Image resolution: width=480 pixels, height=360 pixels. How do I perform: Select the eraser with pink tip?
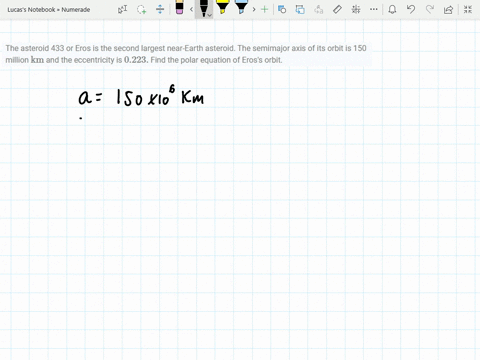tap(179, 7)
